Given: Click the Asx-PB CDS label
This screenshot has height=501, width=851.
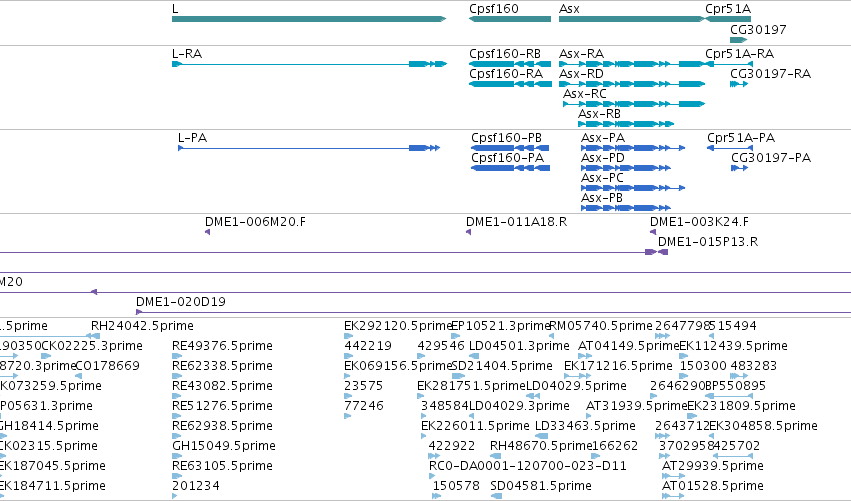Looking at the screenshot, I should [602, 199].
